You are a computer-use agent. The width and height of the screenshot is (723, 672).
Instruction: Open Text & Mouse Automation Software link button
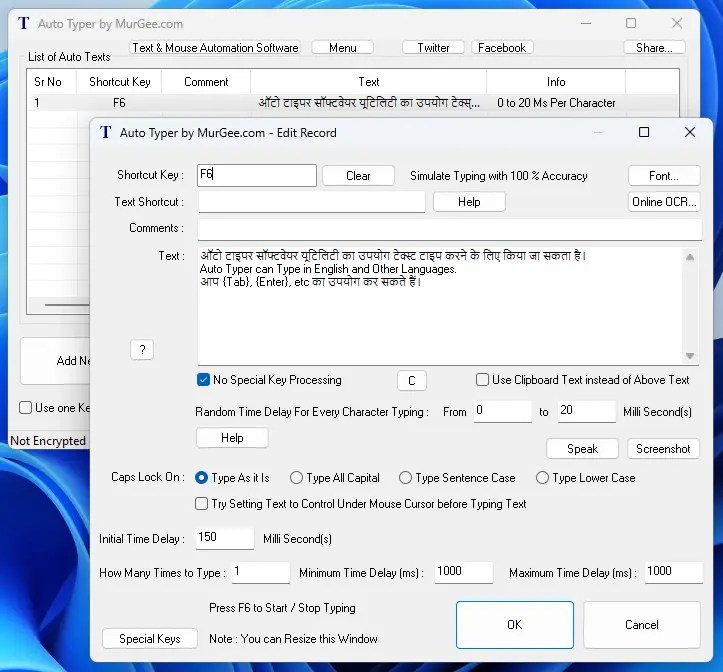215,48
